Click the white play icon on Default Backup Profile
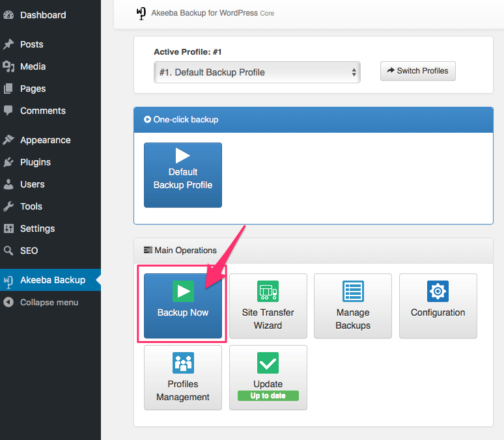504x440 pixels. 182,156
